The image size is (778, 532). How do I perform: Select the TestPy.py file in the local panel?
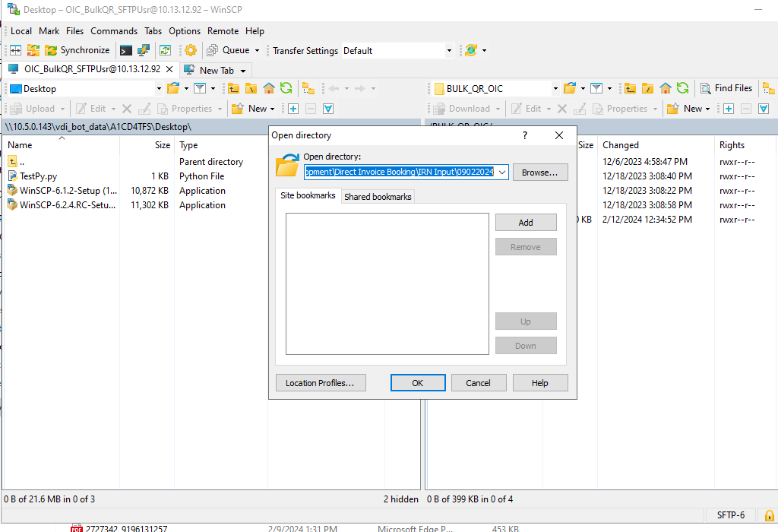[x=38, y=176]
